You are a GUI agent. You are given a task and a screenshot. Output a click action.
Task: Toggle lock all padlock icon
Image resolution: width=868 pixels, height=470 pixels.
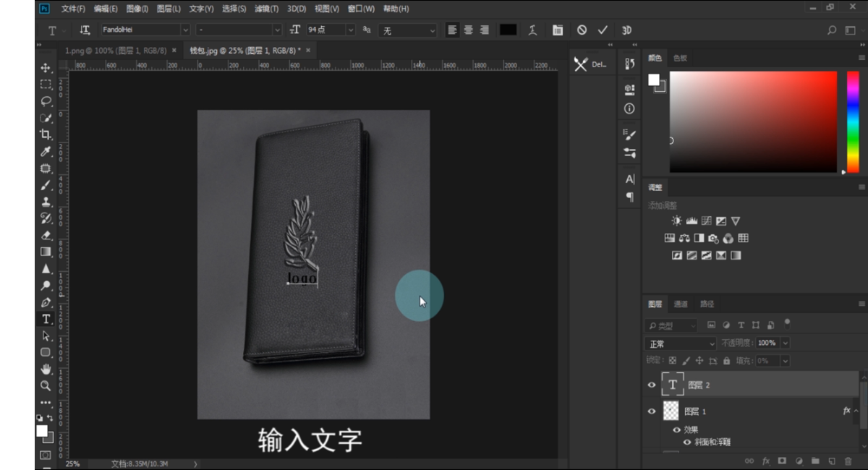click(x=726, y=360)
